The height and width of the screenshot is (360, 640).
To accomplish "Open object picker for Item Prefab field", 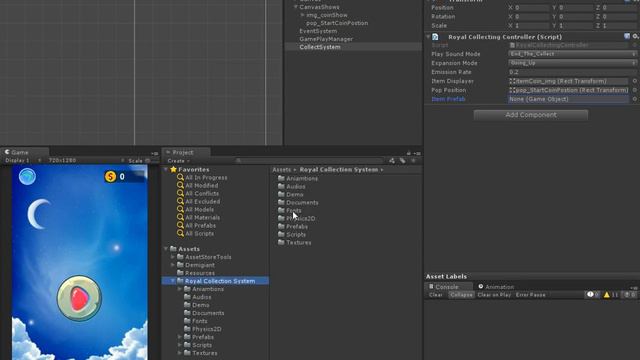I will 635,99.
